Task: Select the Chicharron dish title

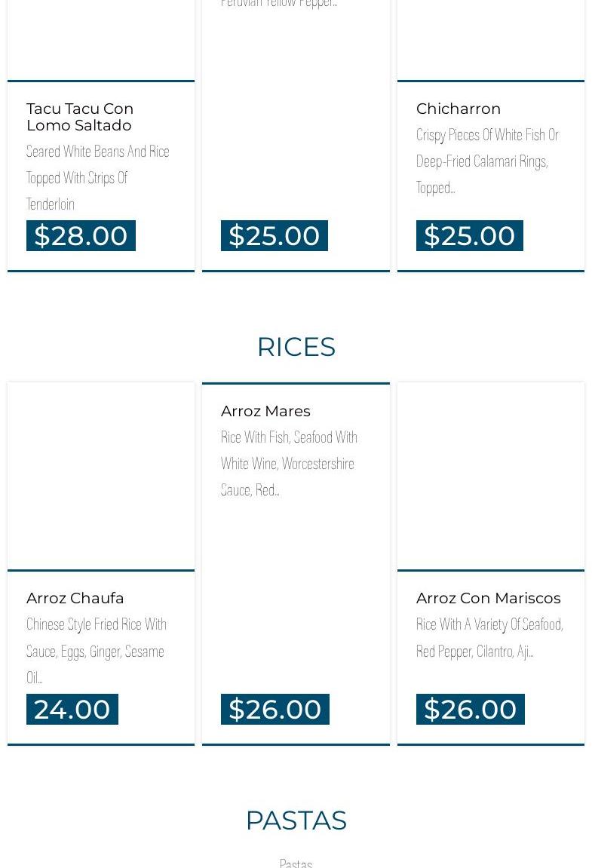Action: (x=459, y=109)
